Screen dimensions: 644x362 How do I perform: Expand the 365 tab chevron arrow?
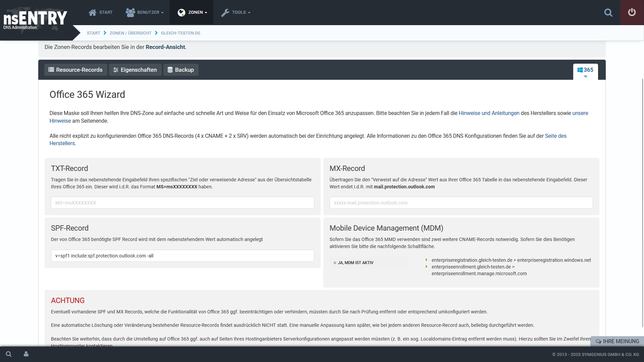(x=586, y=76)
